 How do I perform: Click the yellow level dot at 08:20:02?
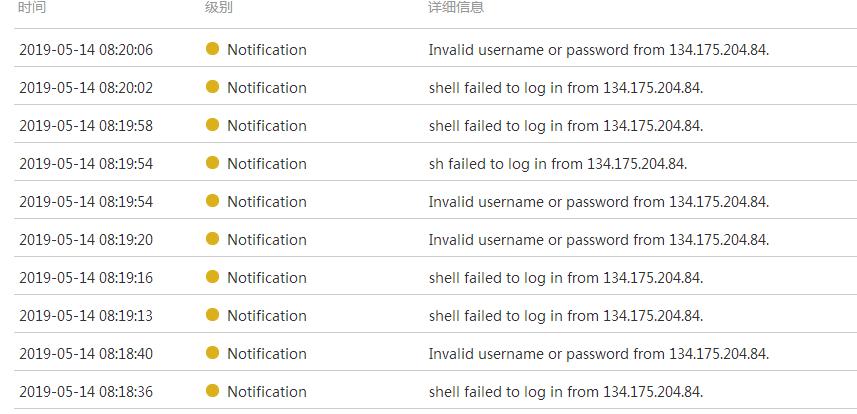point(212,87)
